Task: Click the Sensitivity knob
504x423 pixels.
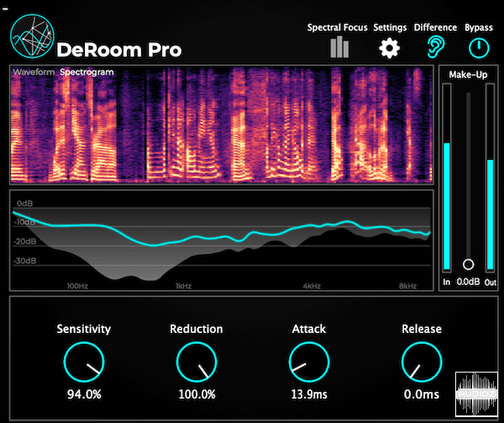Action: click(x=84, y=362)
